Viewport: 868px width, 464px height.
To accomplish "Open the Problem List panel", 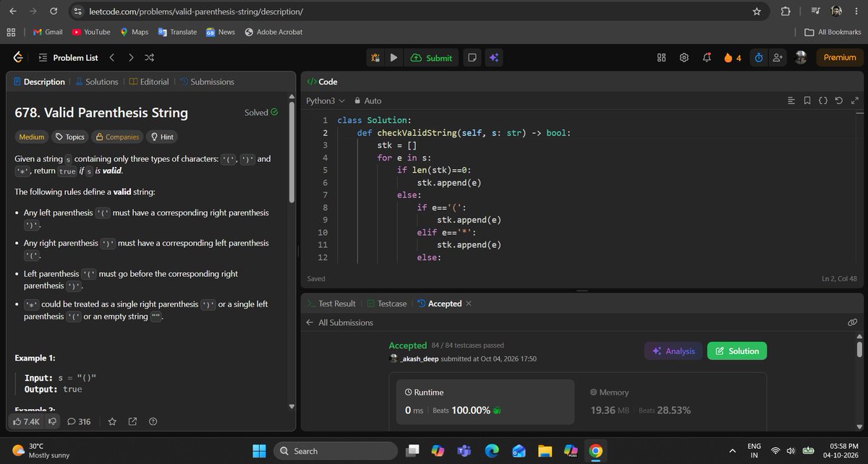I will pos(68,58).
